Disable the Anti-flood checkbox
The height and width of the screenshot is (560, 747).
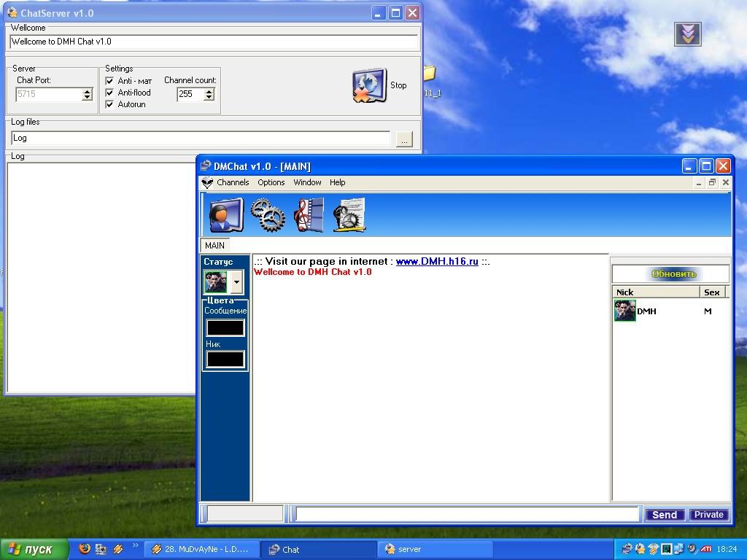point(110,93)
